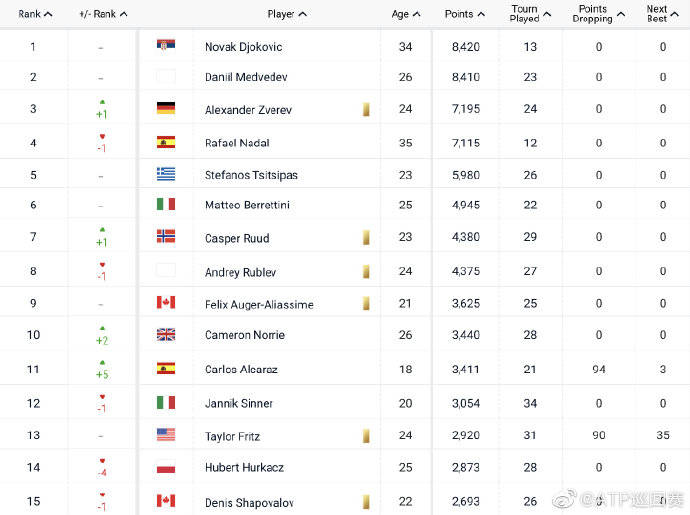This screenshot has height=515, width=690.
Task: Sort the table by Player header
Action: coord(287,14)
